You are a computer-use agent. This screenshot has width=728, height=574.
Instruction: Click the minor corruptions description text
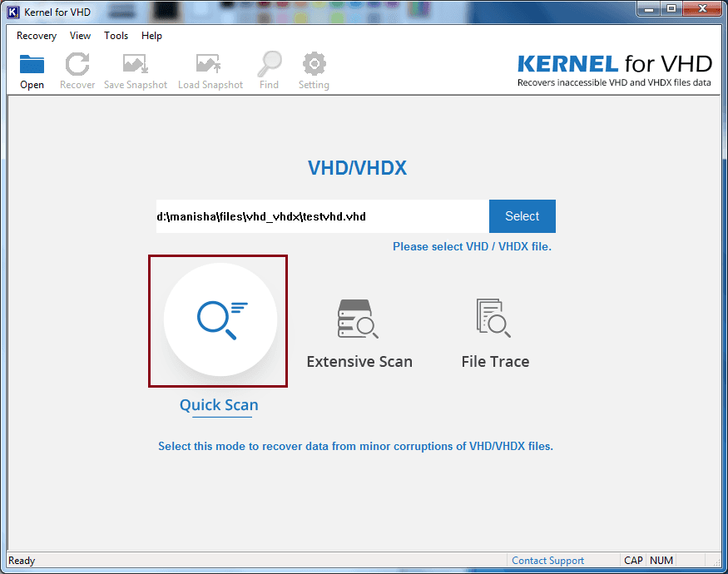(x=355, y=446)
